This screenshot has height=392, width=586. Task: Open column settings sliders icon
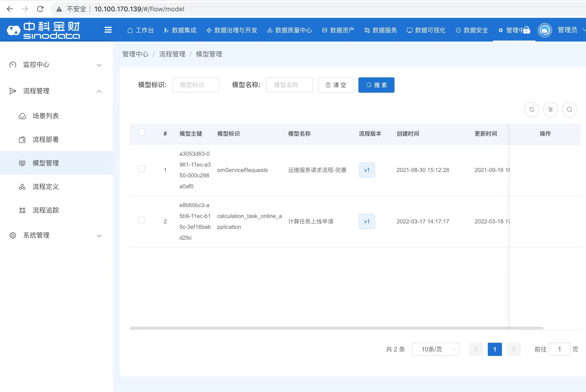pyautogui.click(x=551, y=109)
